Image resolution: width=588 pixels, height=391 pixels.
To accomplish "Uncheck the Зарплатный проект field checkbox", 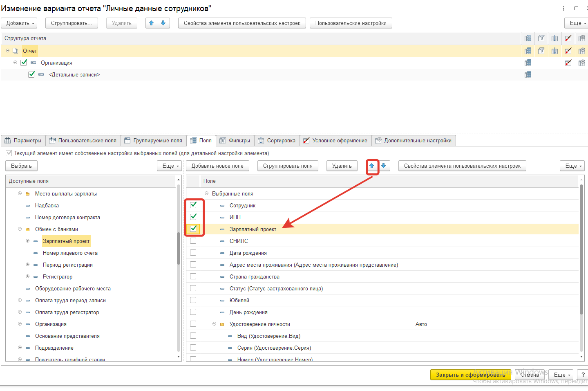I will (x=193, y=229).
